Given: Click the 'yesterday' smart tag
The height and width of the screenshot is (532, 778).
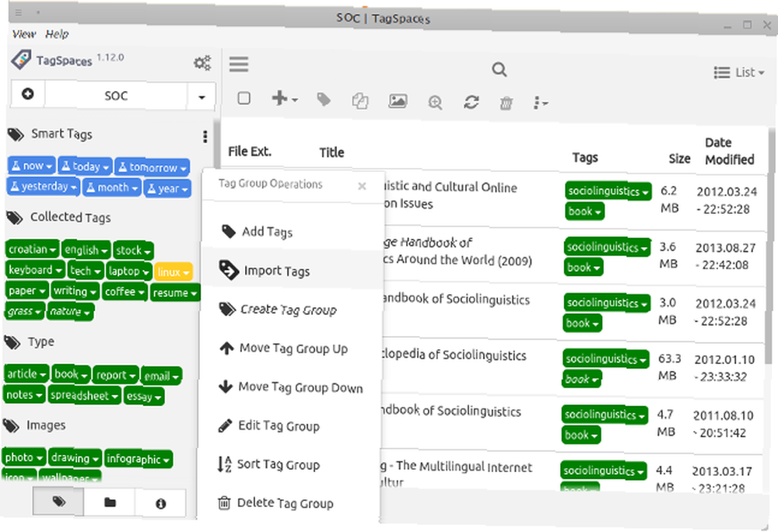Looking at the screenshot, I should (43, 187).
